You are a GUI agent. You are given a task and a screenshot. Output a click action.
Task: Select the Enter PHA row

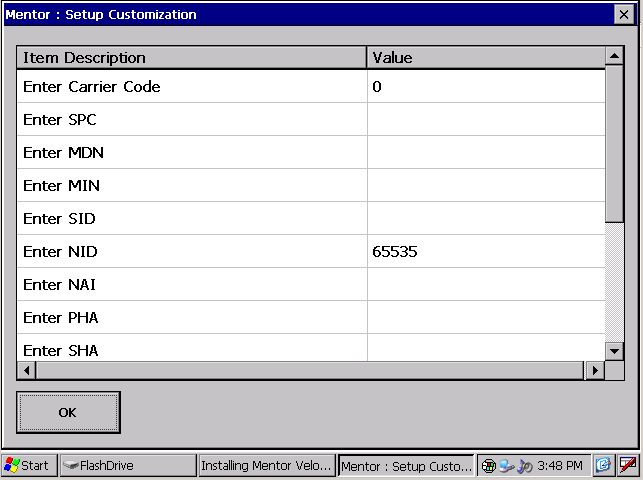point(311,318)
